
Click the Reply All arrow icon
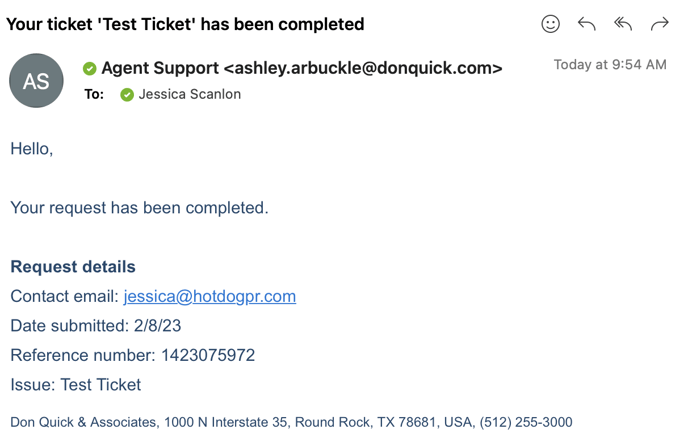(623, 24)
